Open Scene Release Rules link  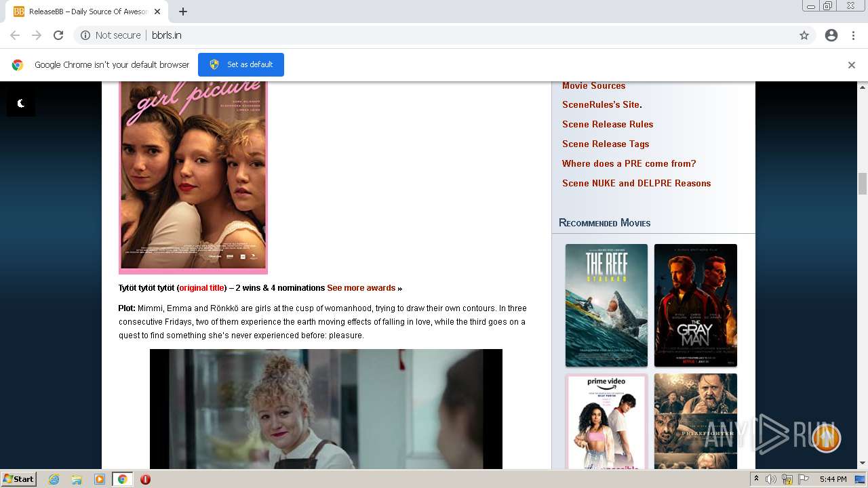click(608, 124)
